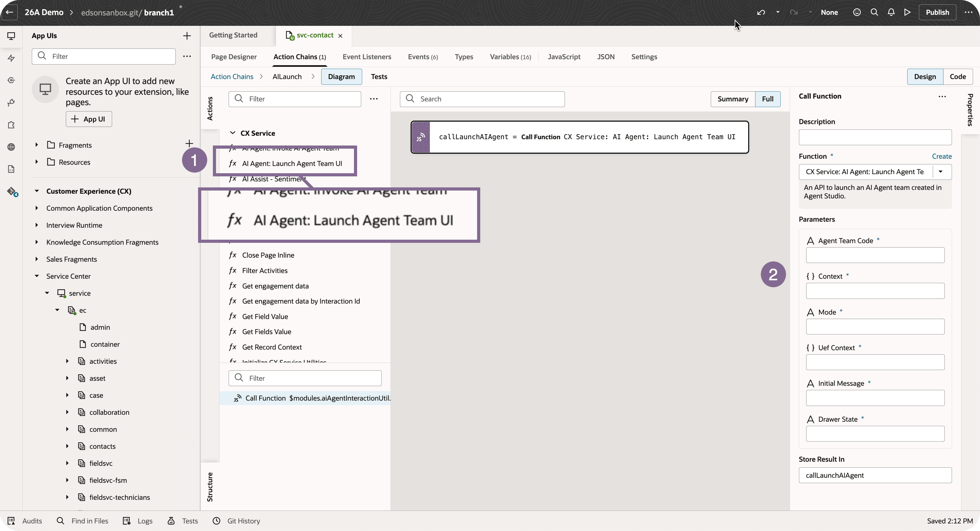
Task: Click the Preview play icon
Action: tap(907, 12)
